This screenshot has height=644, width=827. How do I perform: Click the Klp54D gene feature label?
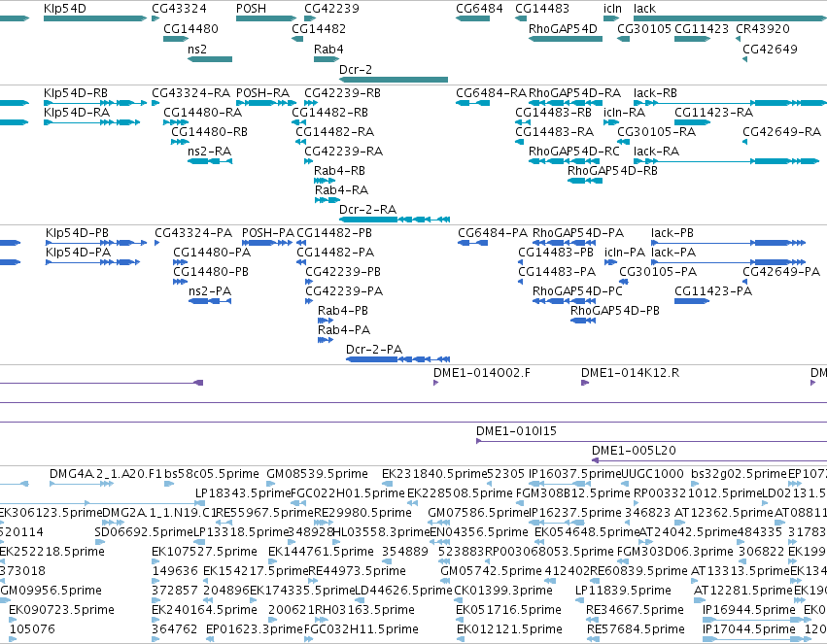[65, 9]
